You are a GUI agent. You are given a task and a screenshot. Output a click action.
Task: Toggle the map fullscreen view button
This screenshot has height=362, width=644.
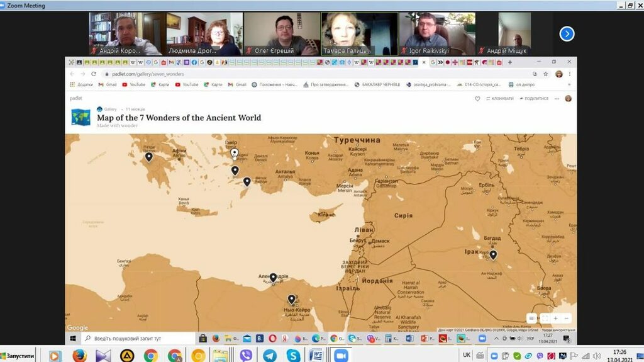544,319
